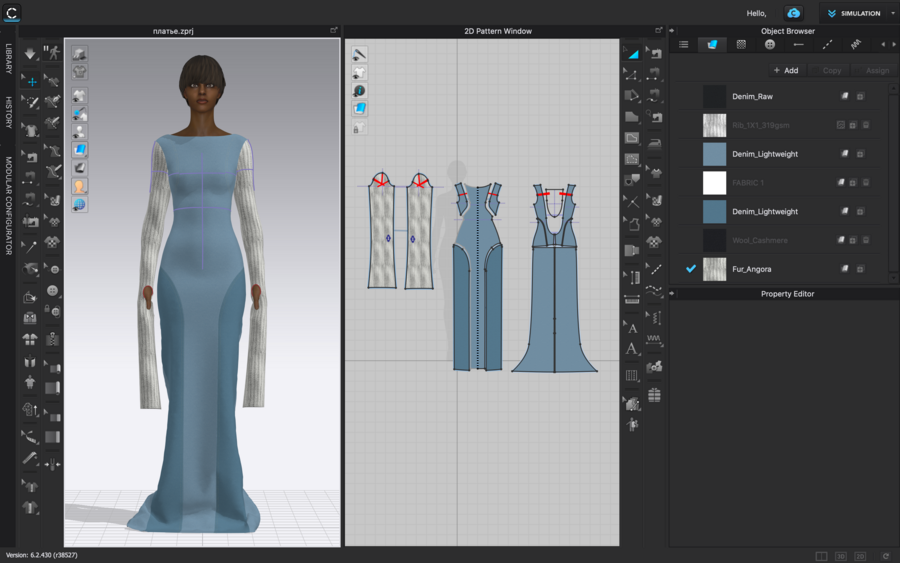
Task: Open the SIMULATION mode dropdown arrow
Action: click(892, 14)
